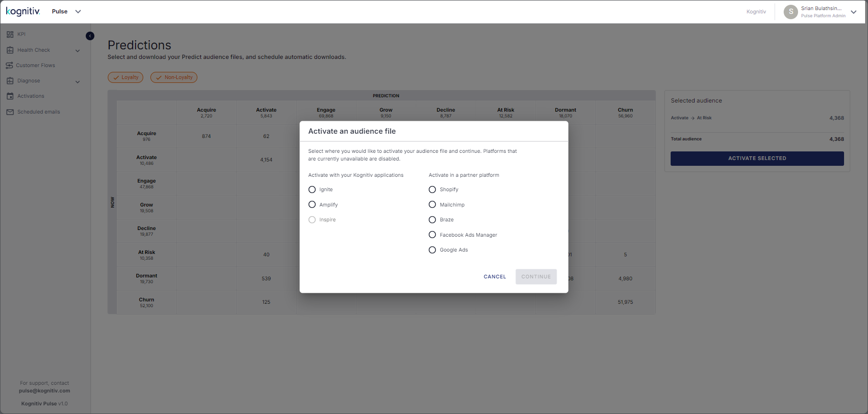Click the Activate row cell 4,154
868x414 pixels.
point(266,160)
